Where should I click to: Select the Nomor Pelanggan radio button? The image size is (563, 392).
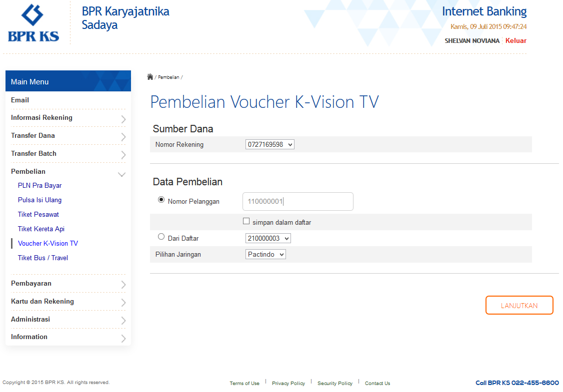pyautogui.click(x=161, y=200)
